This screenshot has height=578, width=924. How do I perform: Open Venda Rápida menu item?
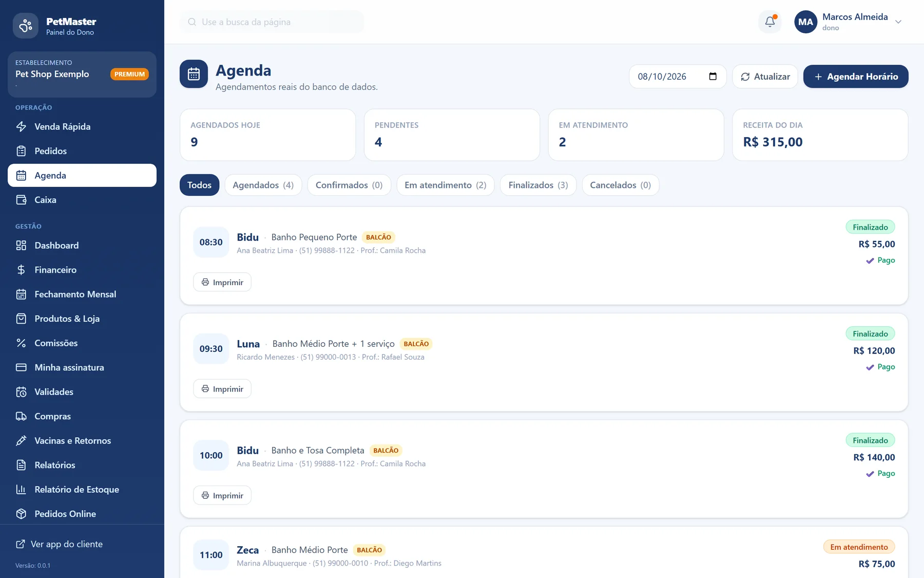click(82, 126)
